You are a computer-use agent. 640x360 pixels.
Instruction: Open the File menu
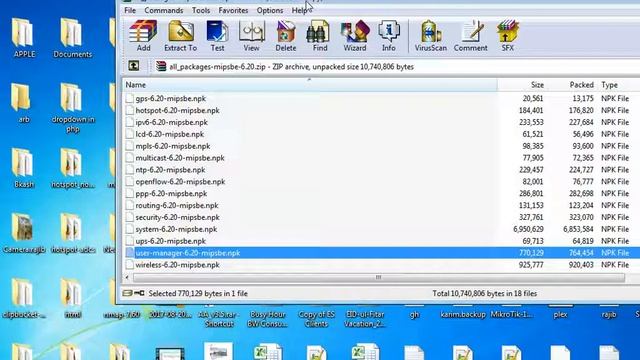130,10
